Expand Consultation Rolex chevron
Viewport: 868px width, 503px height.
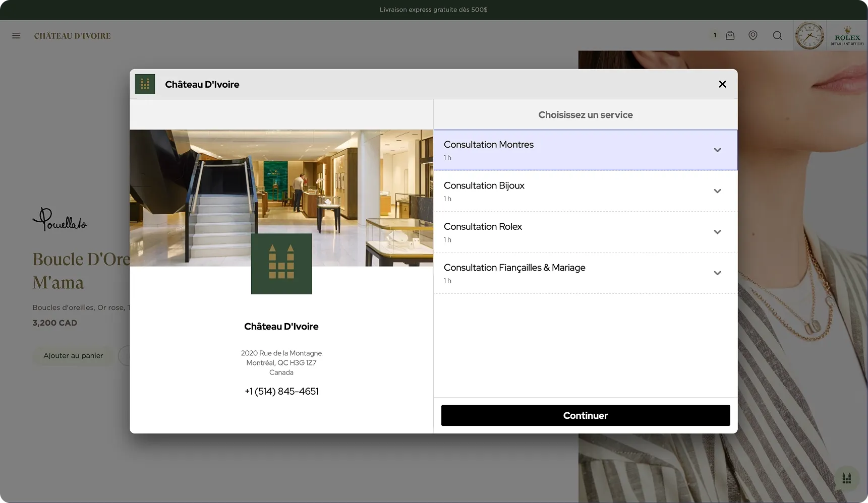[x=717, y=232]
